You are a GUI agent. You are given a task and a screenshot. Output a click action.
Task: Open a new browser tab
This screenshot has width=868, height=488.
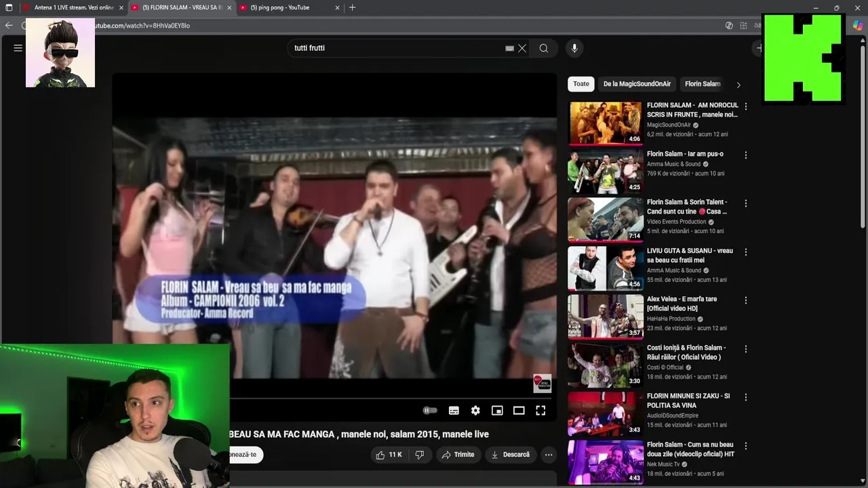tap(352, 7)
